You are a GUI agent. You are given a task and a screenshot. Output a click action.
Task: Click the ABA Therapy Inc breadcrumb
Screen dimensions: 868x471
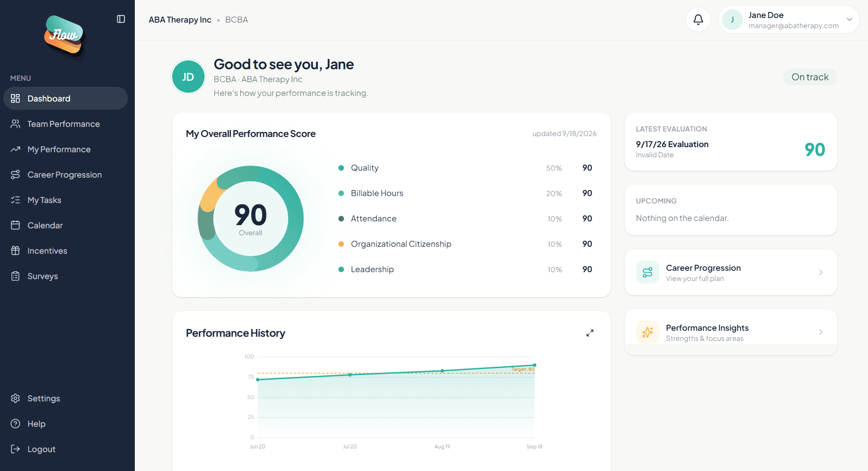tap(180, 20)
